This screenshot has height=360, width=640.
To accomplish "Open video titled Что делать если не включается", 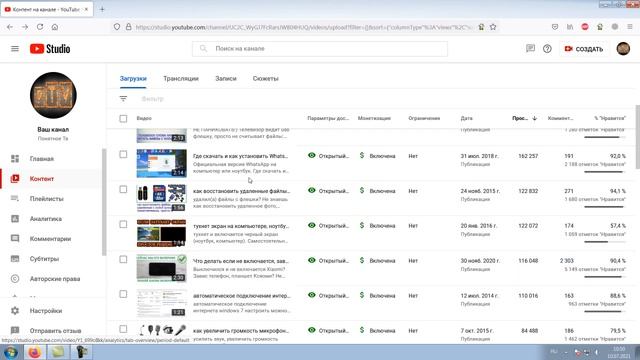I will tap(241, 261).
